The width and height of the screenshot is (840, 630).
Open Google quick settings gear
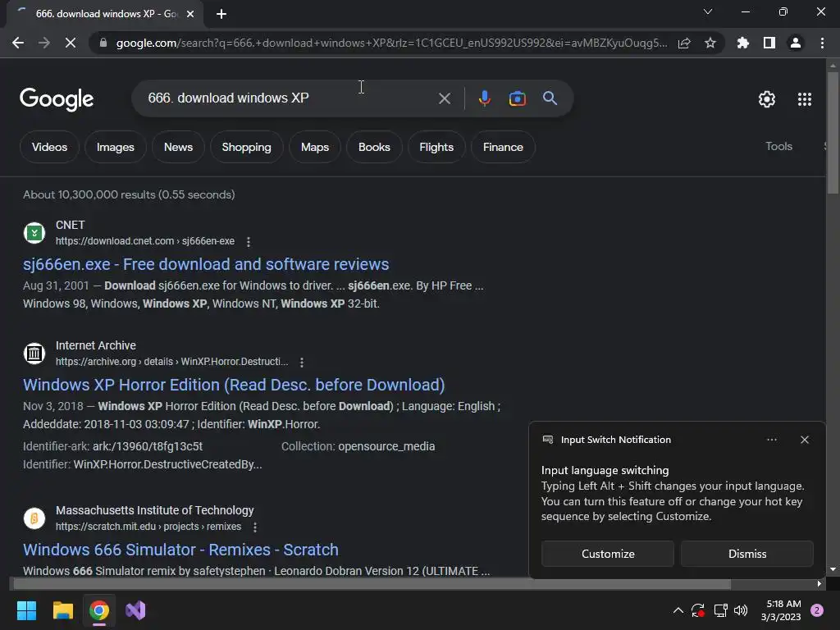[x=767, y=99]
